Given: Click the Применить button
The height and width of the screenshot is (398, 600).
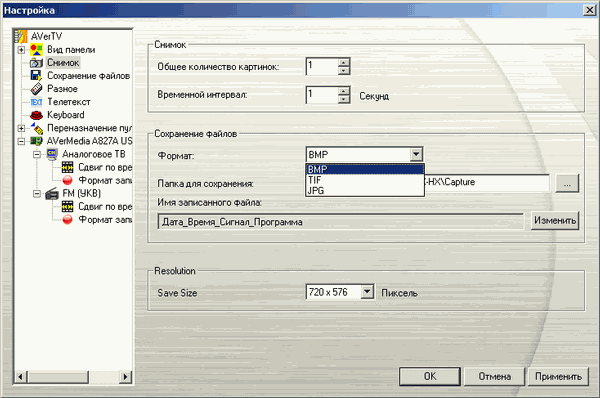Looking at the screenshot, I should point(558,377).
